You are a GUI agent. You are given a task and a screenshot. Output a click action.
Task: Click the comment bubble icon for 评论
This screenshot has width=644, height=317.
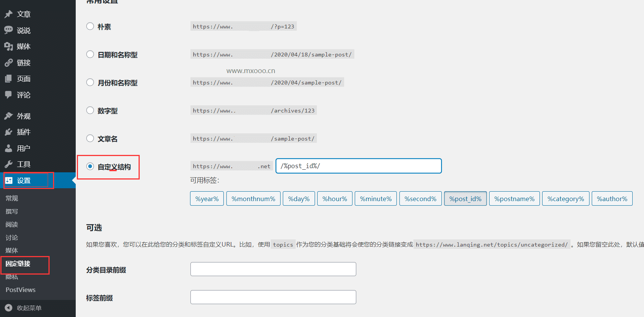[x=8, y=95]
